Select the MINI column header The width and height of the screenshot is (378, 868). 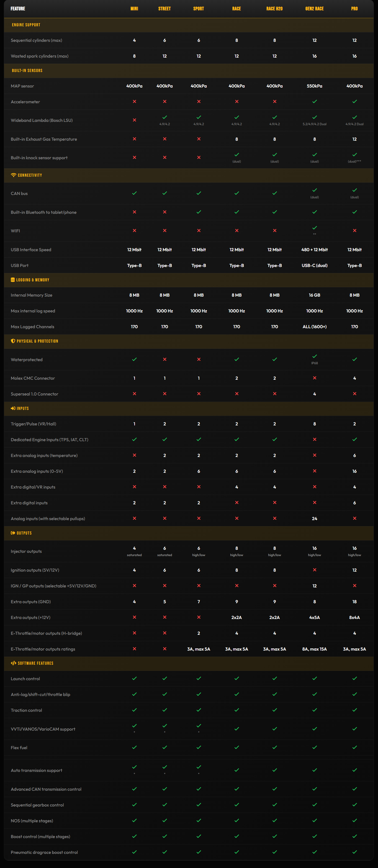[x=134, y=9]
